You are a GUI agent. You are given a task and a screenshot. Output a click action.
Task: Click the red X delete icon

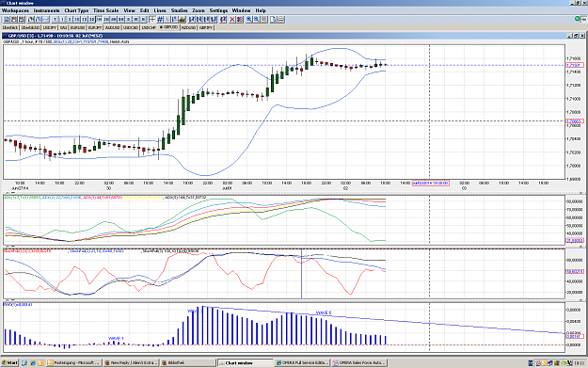(x=232, y=19)
